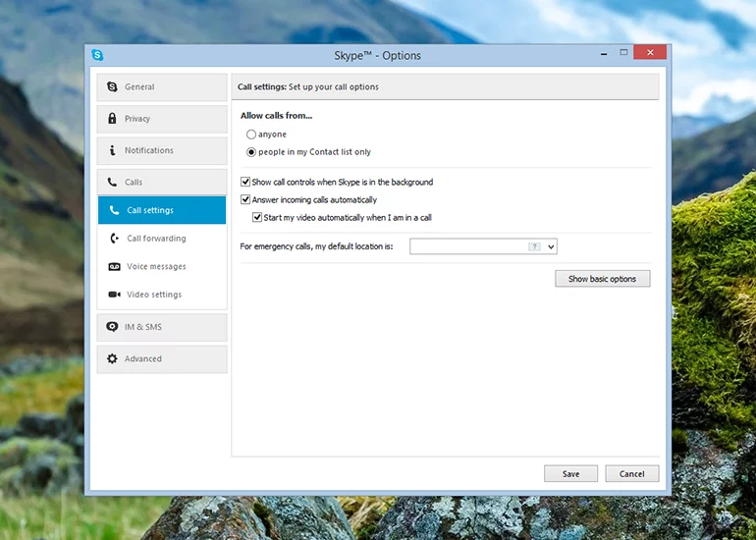Screen dimensions: 756x540
Task: Click the Save button
Action: tap(570, 474)
